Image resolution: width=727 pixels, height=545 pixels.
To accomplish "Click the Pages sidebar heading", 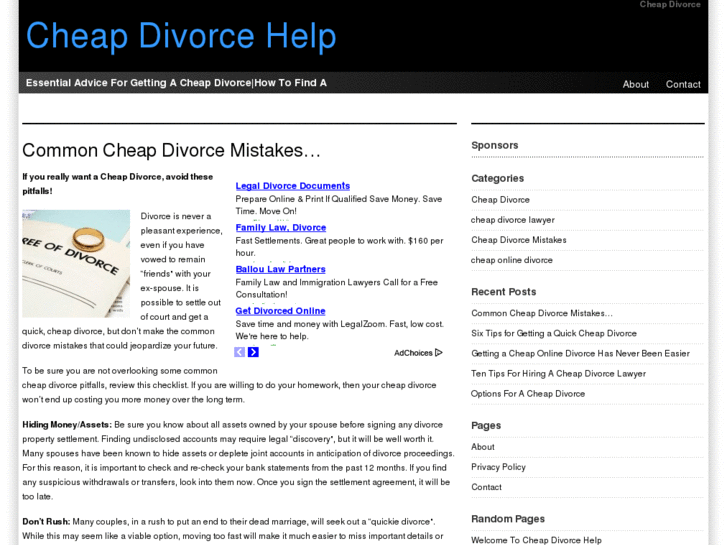I will (486, 425).
